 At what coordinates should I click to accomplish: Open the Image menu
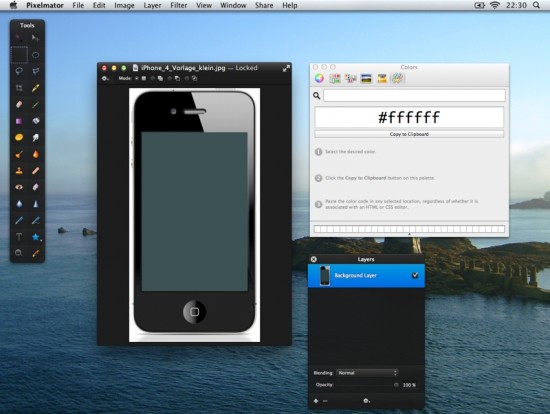click(124, 5)
